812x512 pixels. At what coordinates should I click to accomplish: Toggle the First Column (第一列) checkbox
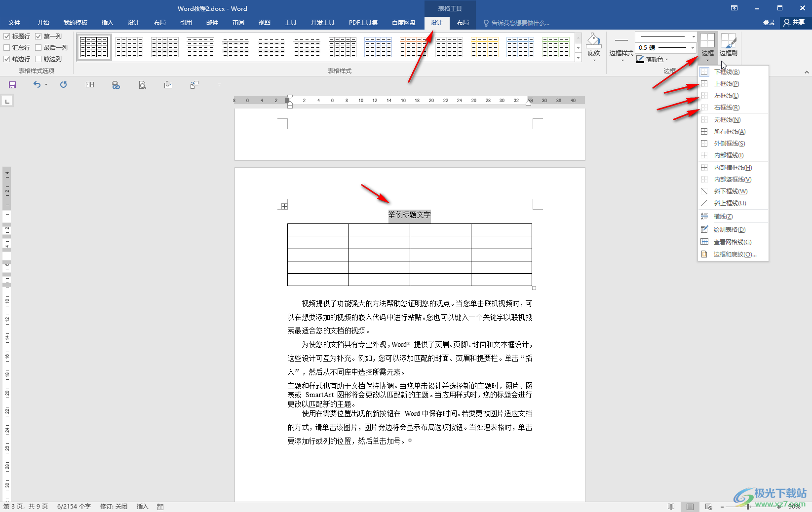point(39,37)
